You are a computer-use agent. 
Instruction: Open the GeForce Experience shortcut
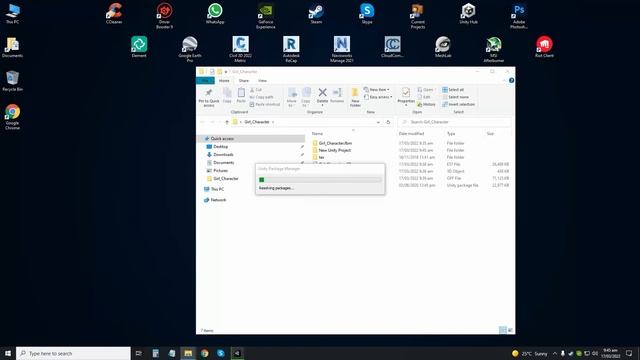[265, 16]
